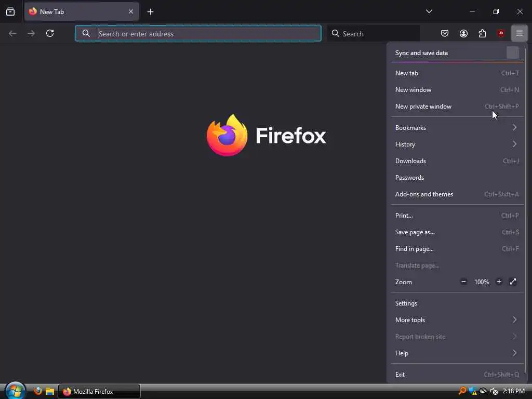Expand the Bookmarks submenu
Screen dimensions: 532x399
457,128
